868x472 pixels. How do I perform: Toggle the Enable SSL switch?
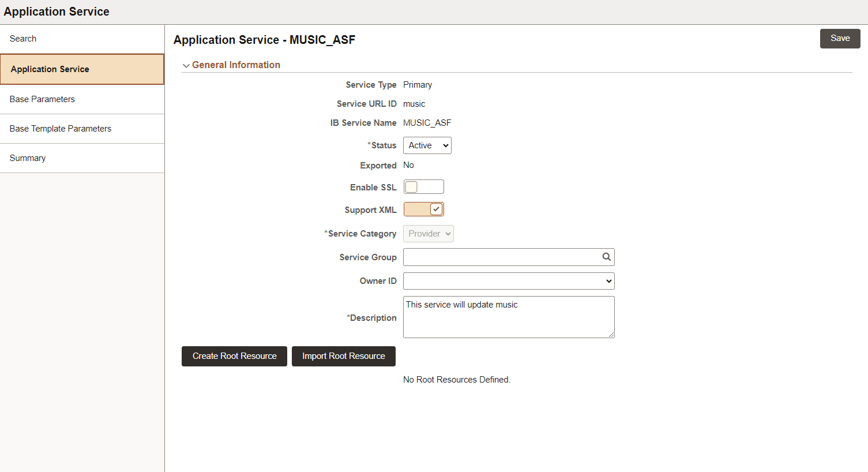point(424,186)
